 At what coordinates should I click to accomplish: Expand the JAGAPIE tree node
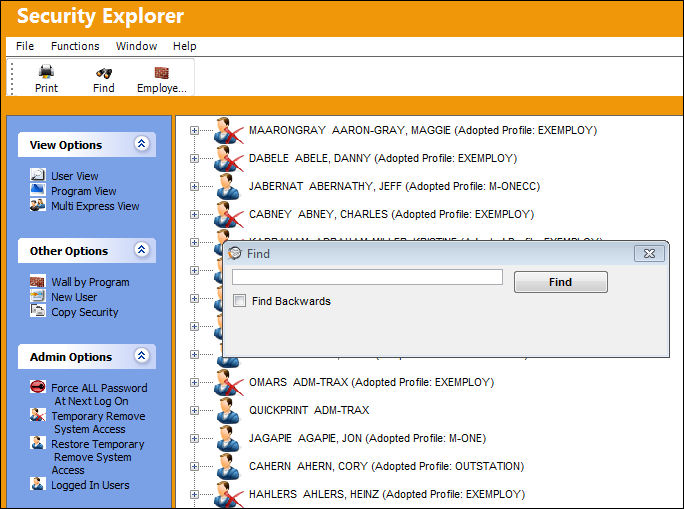(195, 438)
